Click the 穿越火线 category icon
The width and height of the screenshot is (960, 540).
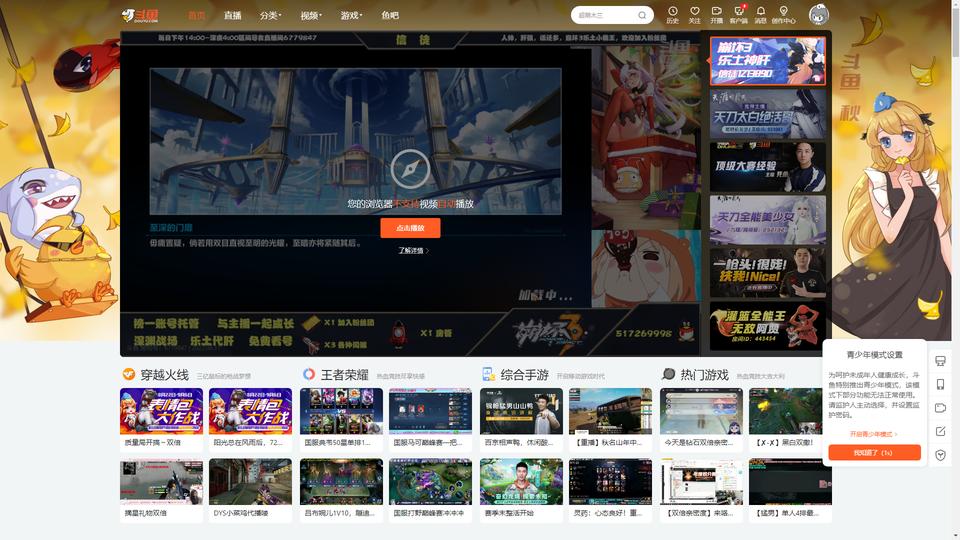128,374
